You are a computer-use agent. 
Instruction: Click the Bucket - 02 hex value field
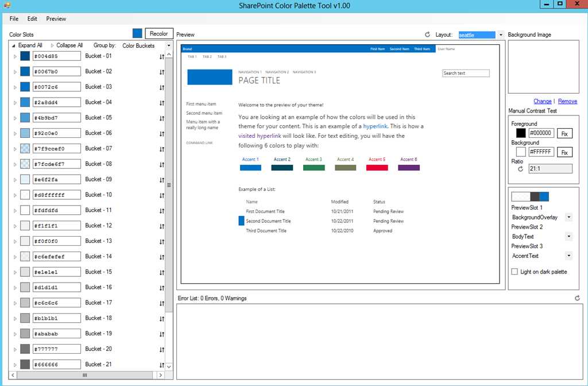(x=57, y=71)
